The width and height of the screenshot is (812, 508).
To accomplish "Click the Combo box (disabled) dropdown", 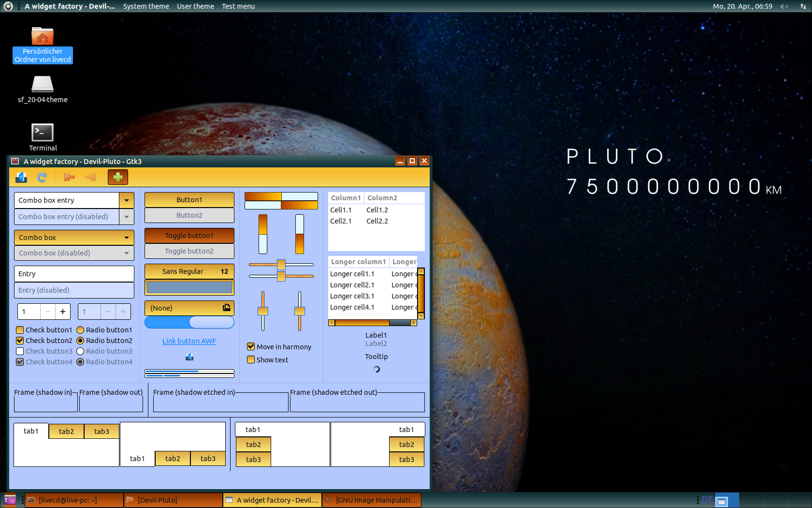I will [74, 253].
